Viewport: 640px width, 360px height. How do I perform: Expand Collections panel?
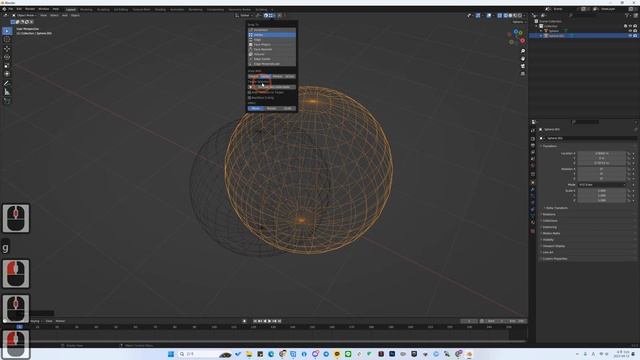[550, 221]
